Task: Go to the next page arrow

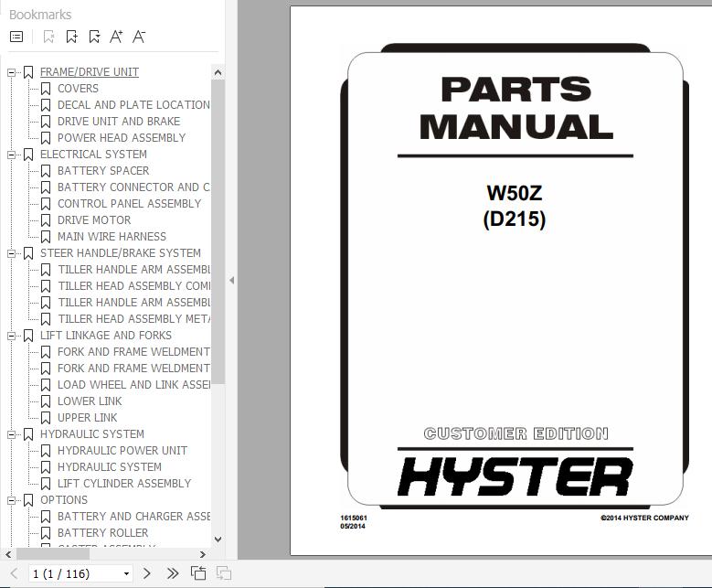Action: 146,573
